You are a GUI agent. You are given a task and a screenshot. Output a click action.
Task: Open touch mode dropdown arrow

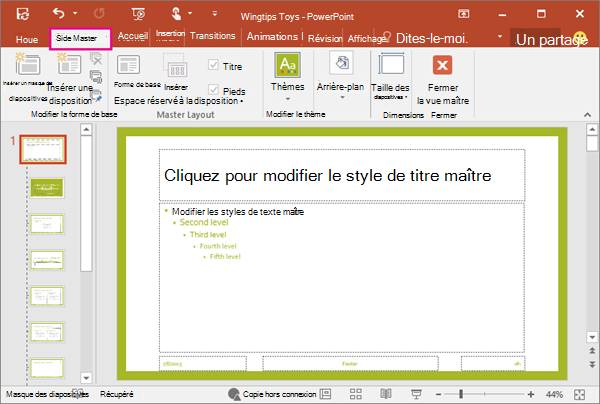click(x=190, y=13)
